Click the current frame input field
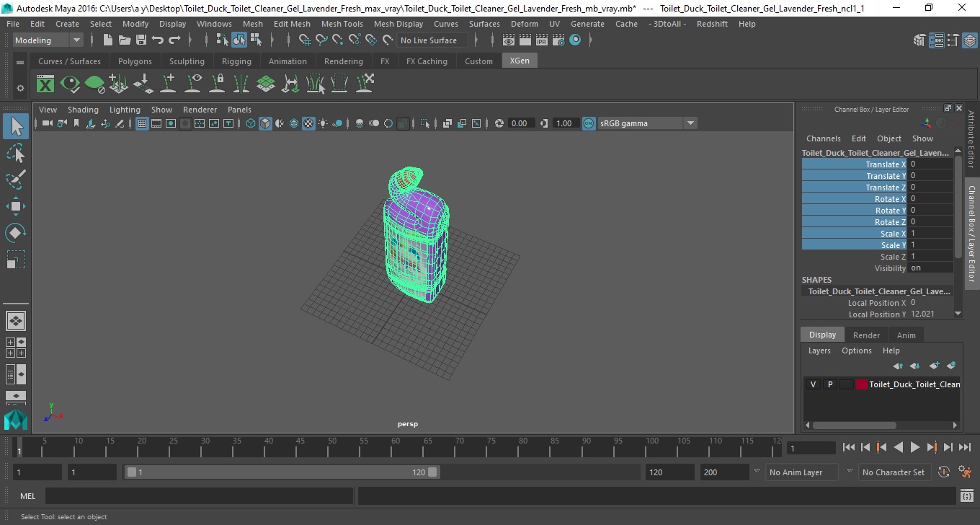This screenshot has height=525, width=980. tap(811, 448)
